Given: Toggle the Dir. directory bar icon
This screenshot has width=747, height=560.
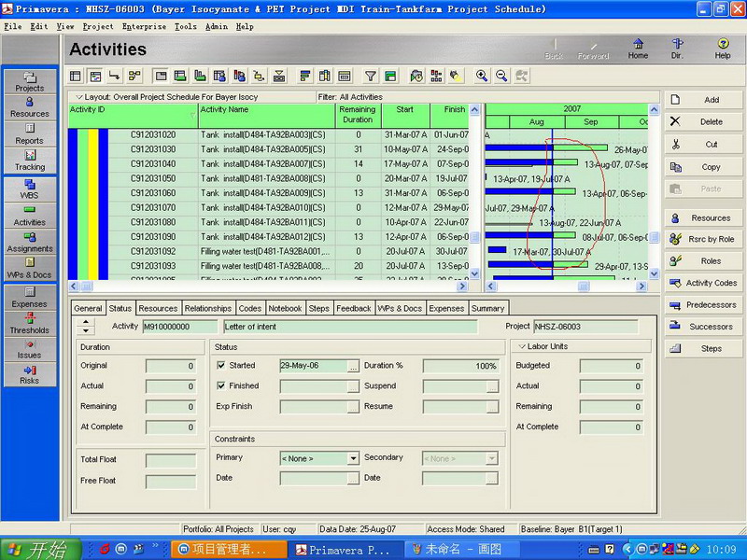Looking at the screenshot, I should coord(677,49).
